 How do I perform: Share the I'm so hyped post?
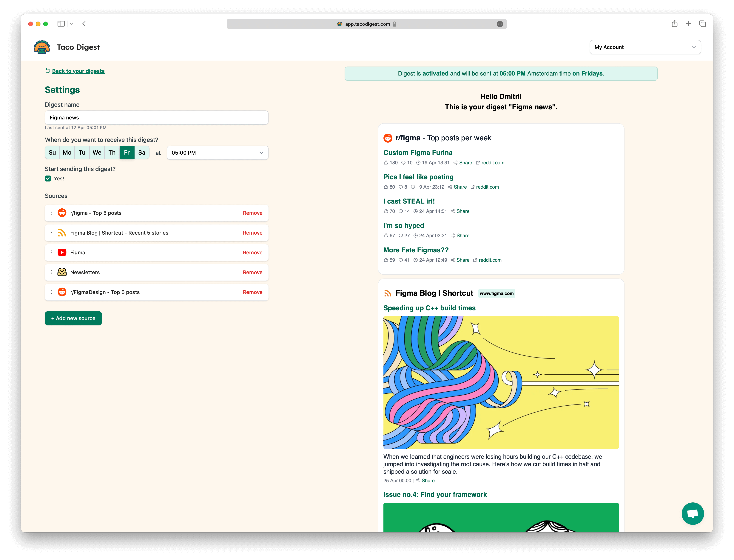[463, 236]
